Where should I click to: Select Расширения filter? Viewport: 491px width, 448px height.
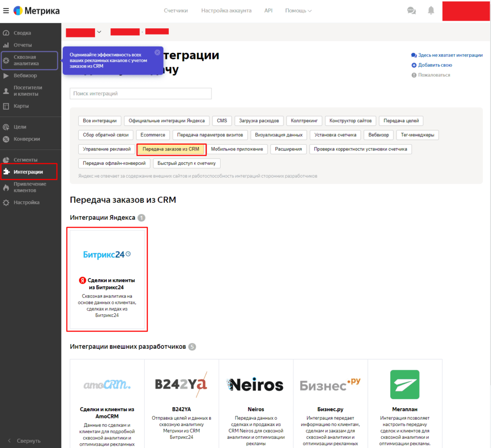point(288,149)
